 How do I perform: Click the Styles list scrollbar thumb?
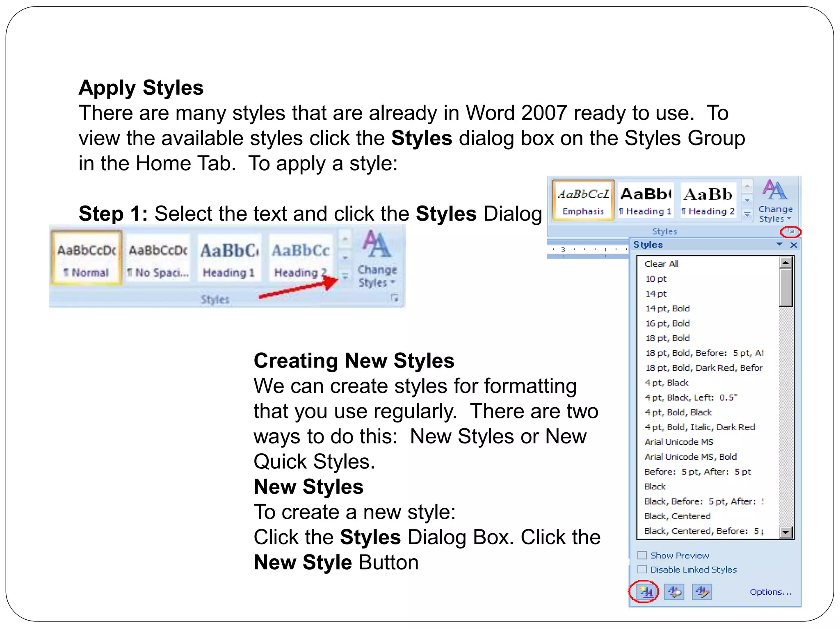tap(785, 288)
